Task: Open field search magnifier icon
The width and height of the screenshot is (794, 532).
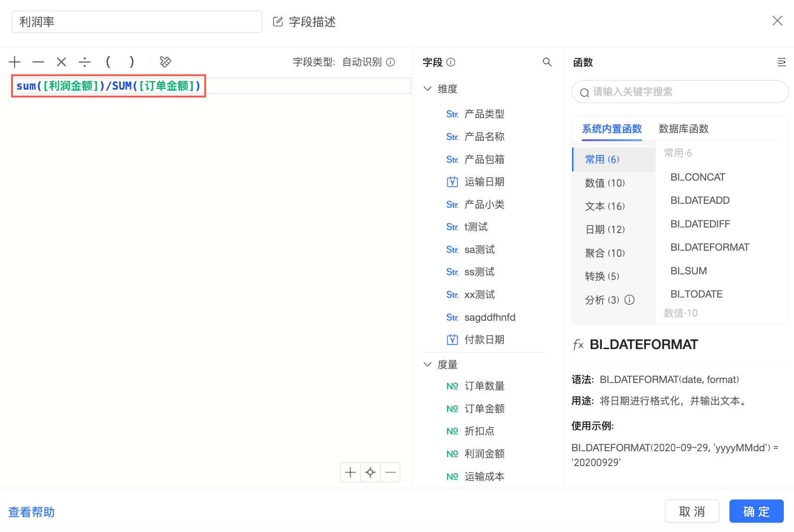Action: pos(547,62)
